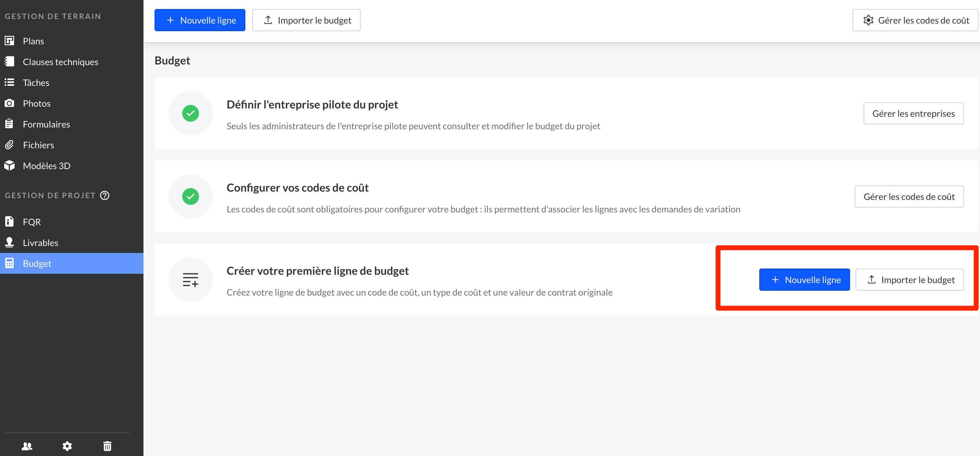Open Formulaires section
Viewport: 980px width, 456px height.
click(46, 124)
